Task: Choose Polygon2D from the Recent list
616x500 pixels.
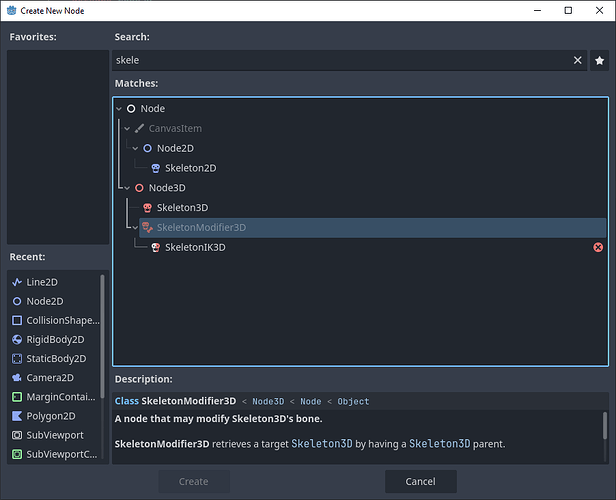Action: coord(51,416)
